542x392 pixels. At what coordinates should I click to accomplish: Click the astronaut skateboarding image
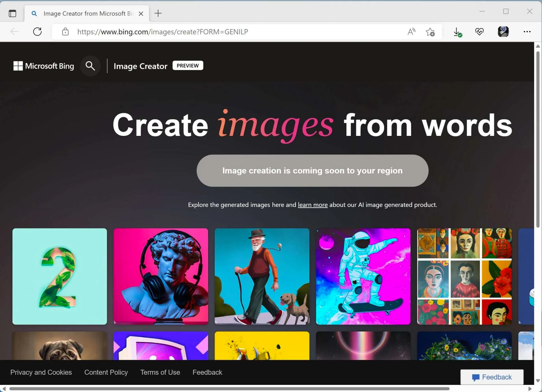[363, 276]
